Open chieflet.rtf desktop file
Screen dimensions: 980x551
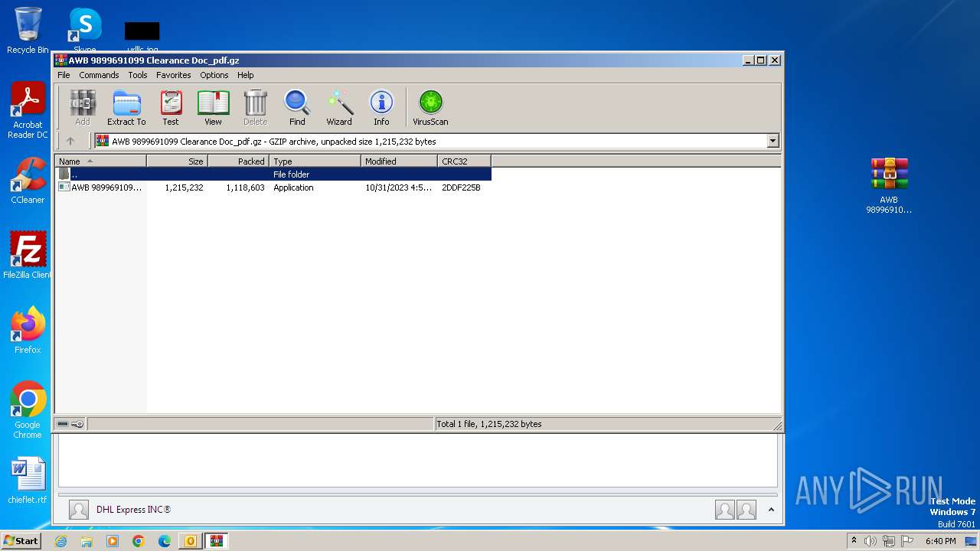tap(28, 481)
